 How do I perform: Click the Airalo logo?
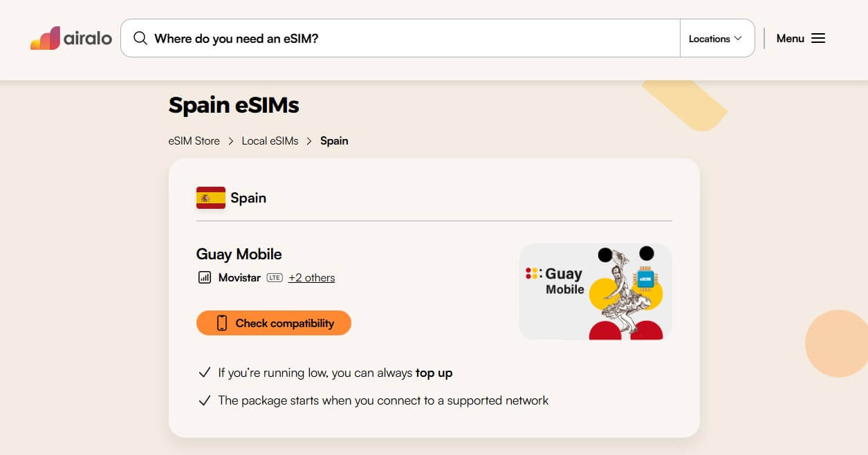point(71,38)
